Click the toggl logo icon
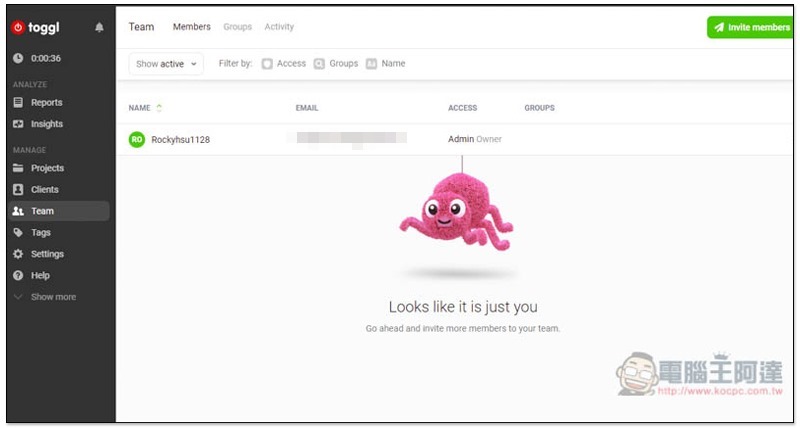This screenshot has height=428, width=800. (x=17, y=28)
